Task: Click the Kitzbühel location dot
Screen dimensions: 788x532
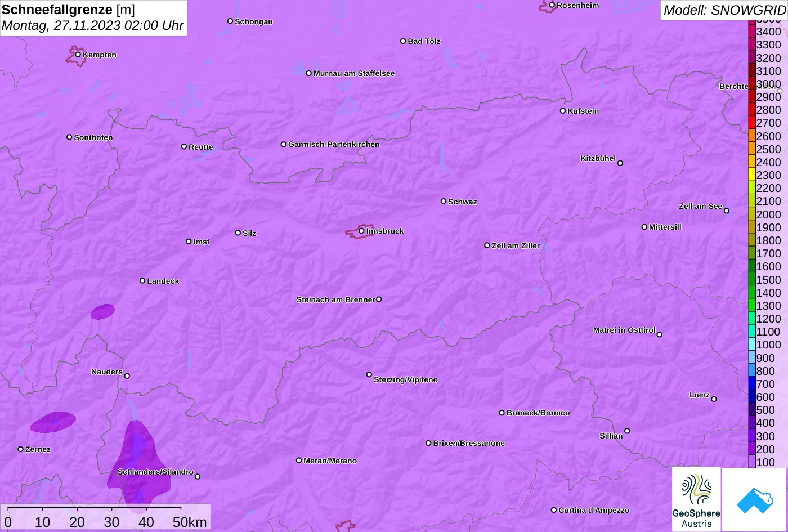Action: pyautogui.click(x=620, y=163)
